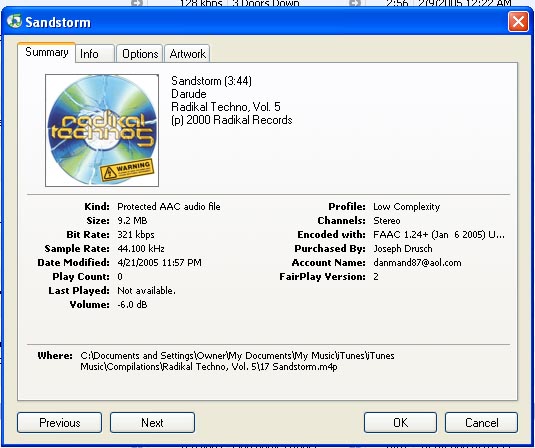Click the FairPlay Version value '2'
Image resolution: width=535 pixels, height=448 pixels.
pos(376,276)
